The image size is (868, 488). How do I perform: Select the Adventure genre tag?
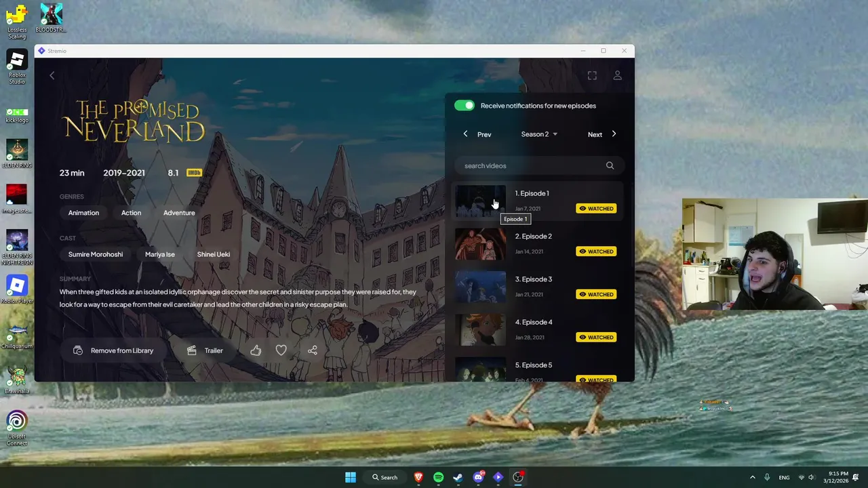[179, 213]
